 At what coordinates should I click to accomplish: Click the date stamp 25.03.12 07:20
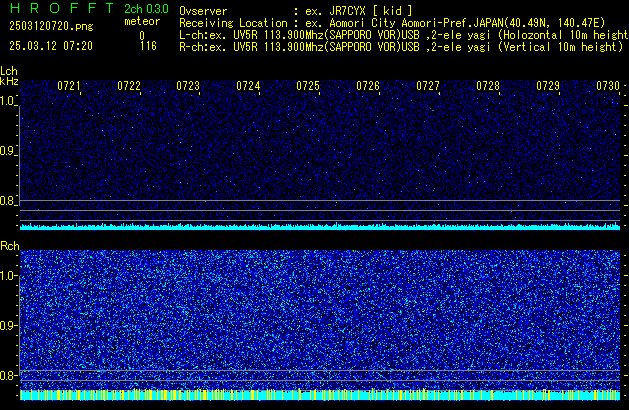tap(51, 46)
